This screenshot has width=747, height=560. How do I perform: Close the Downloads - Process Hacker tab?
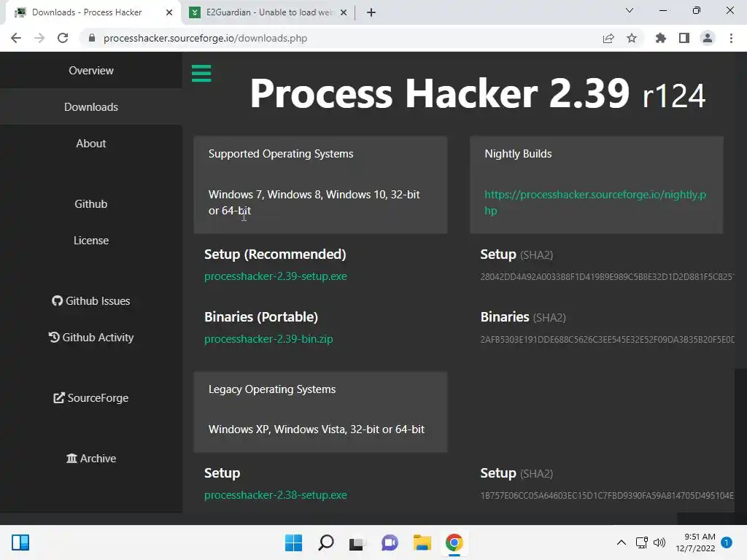tap(169, 12)
